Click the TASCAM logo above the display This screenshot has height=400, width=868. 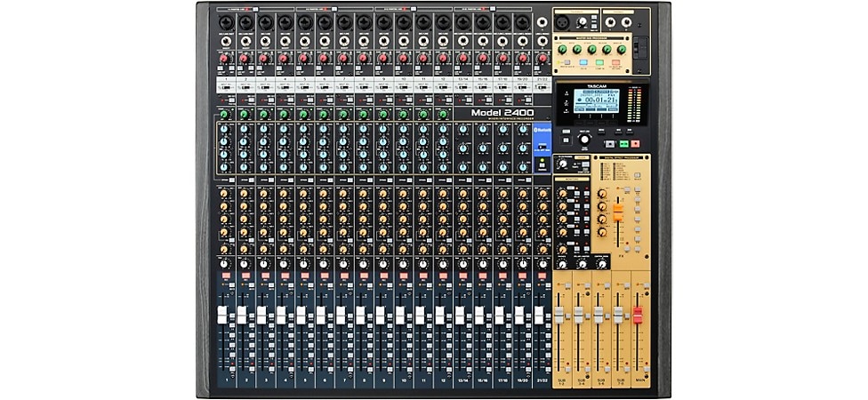[596, 87]
